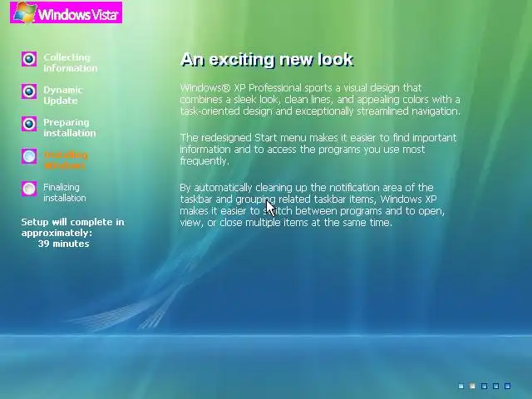The height and width of the screenshot is (399, 532).
Task: Click the Dynamic Update step bullet icon
Action: click(x=29, y=91)
